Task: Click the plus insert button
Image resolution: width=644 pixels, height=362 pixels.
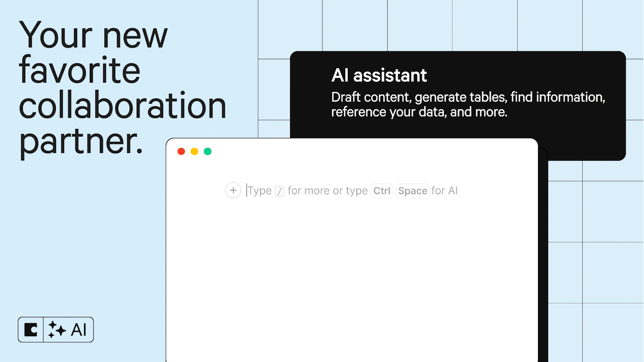Action: 233,191
